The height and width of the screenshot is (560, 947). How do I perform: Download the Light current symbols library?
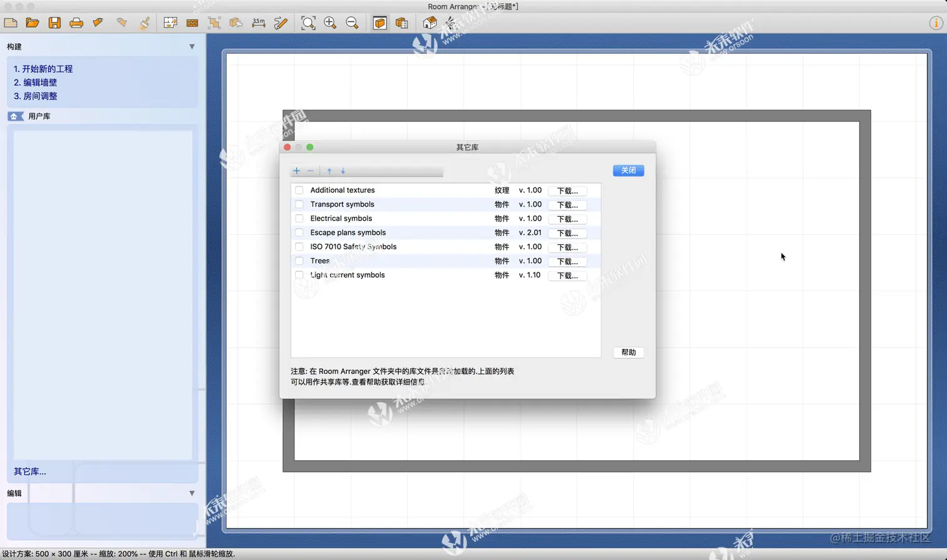[x=567, y=275]
